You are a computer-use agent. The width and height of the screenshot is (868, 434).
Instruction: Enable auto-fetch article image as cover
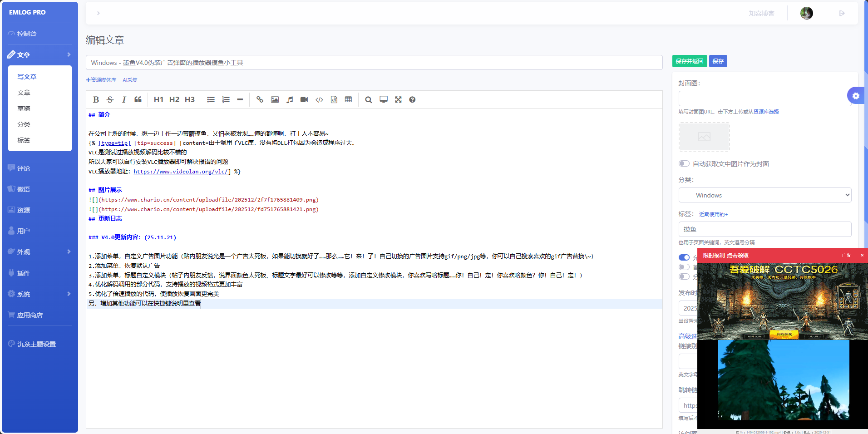[x=685, y=164]
